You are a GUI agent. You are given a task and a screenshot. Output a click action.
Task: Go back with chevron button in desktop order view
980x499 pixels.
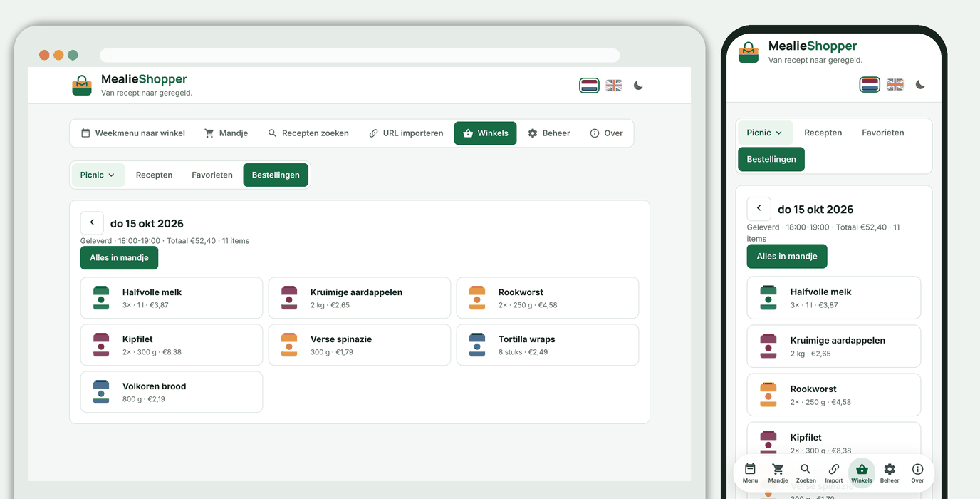point(92,223)
